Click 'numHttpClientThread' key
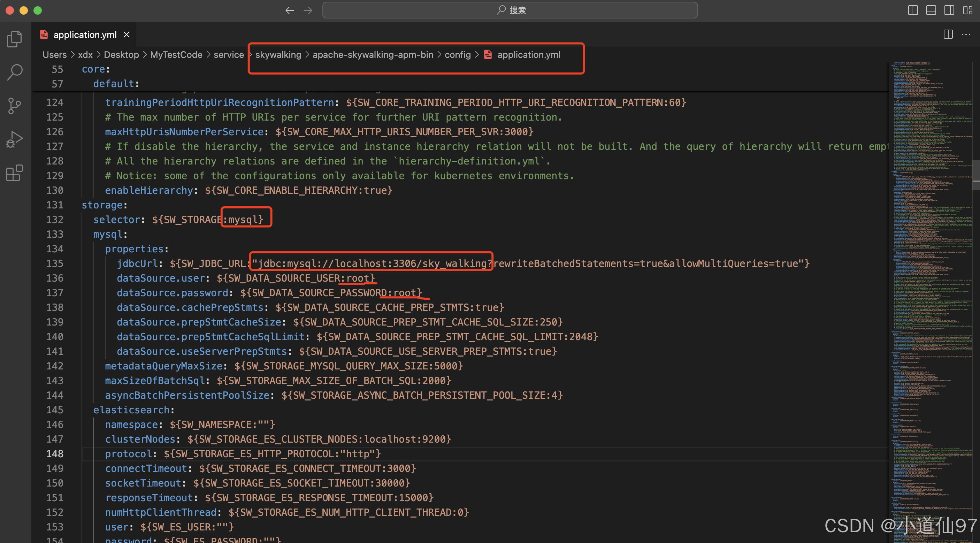Image resolution: width=980 pixels, height=543 pixels. [x=161, y=513]
